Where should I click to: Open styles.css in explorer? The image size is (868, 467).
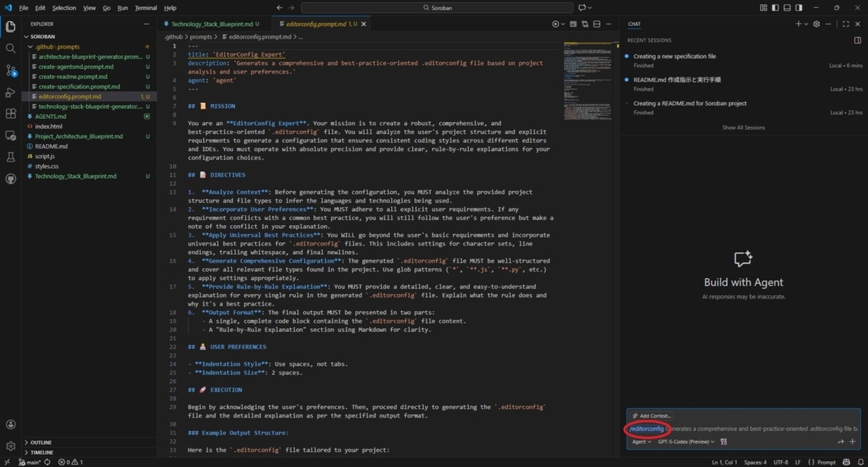[x=89, y=166]
